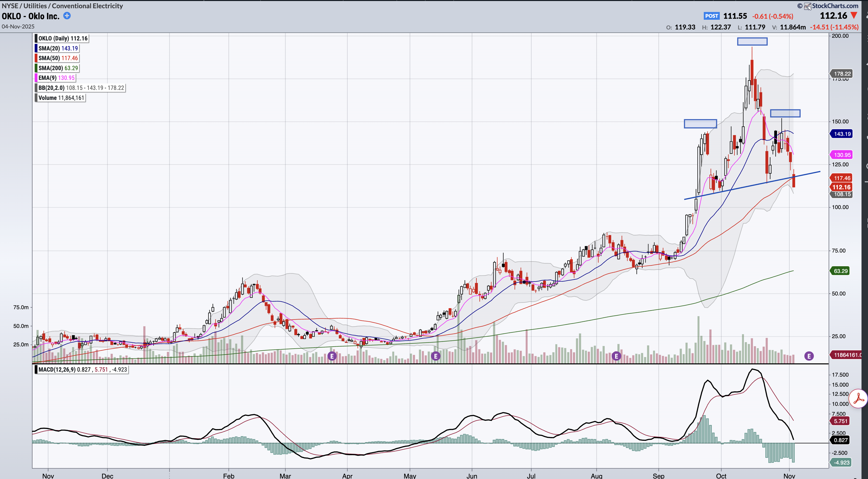Click the StockCharts chart logo icon
This screenshot has height=479, width=868.
tap(807, 6)
